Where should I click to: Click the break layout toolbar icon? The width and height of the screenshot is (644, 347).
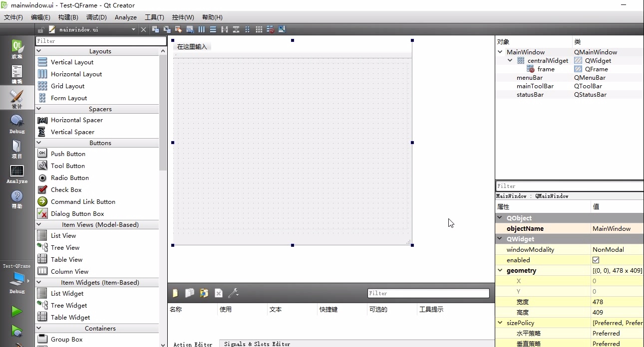(x=270, y=29)
